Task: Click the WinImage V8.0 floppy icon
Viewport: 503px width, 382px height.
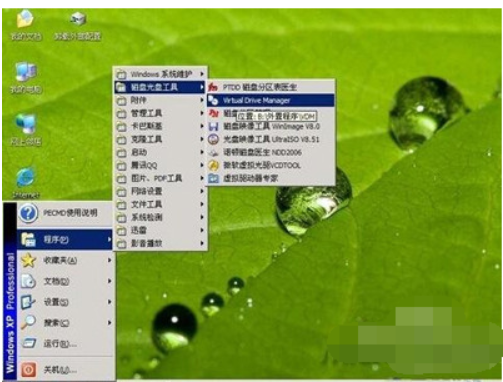Action: click(213, 126)
